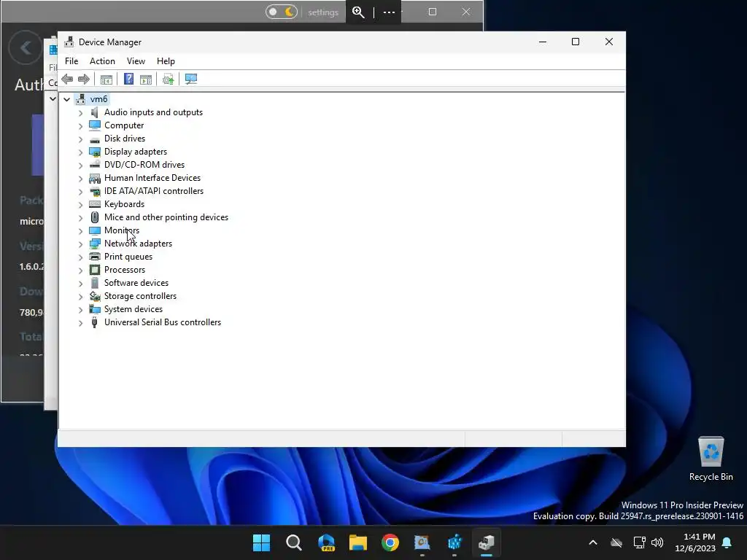Select the Software devices row
The image size is (747, 560).
tap(136, 283)
